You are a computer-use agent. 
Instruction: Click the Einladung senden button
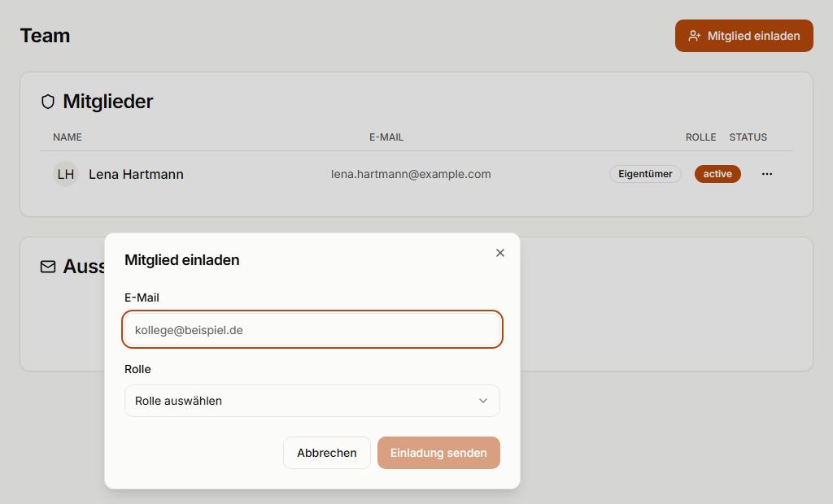pyautogui.click(x=438, y=453)
